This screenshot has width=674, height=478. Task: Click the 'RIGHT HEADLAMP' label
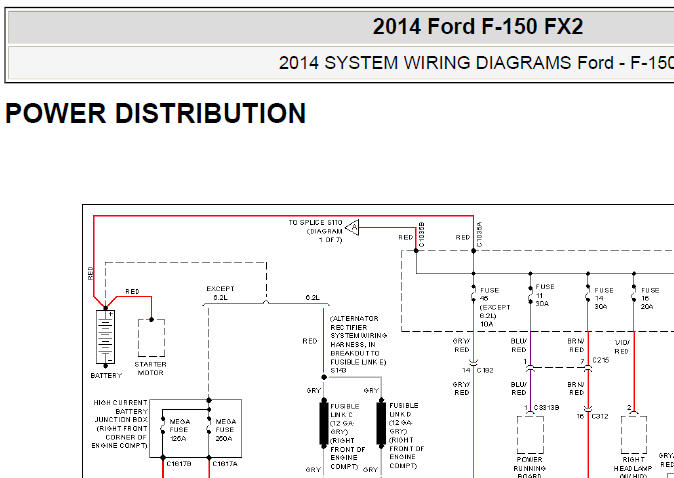(x=633, y=464)
